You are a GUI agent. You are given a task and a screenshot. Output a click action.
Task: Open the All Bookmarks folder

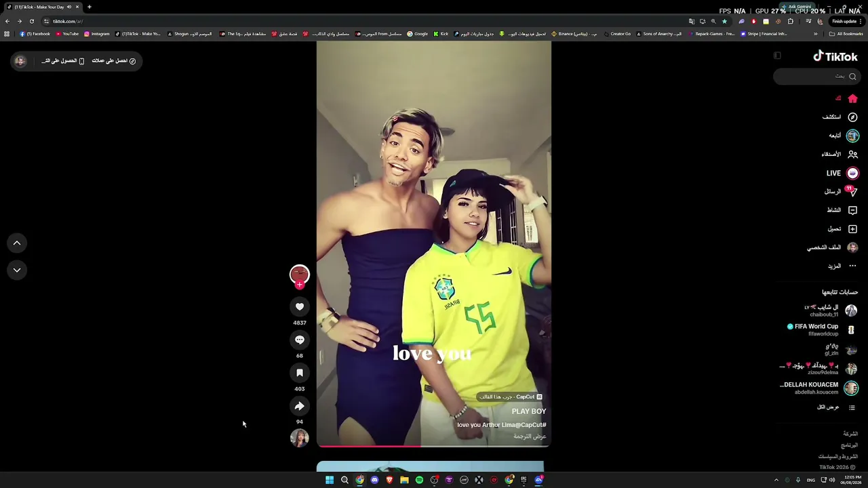pos(846,34)
